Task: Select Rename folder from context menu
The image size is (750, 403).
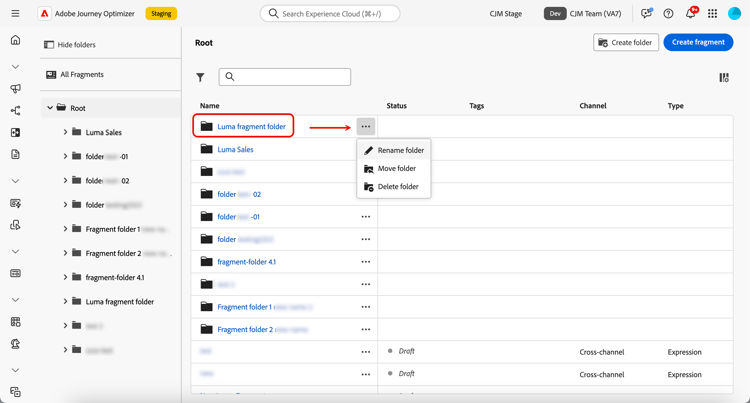Action: pos(394,150)
